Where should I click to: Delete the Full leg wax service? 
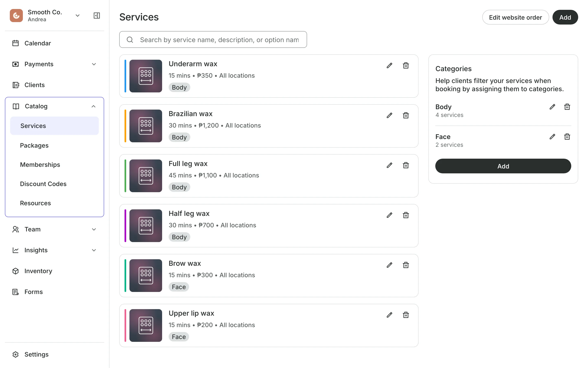(x=405, y=165)
